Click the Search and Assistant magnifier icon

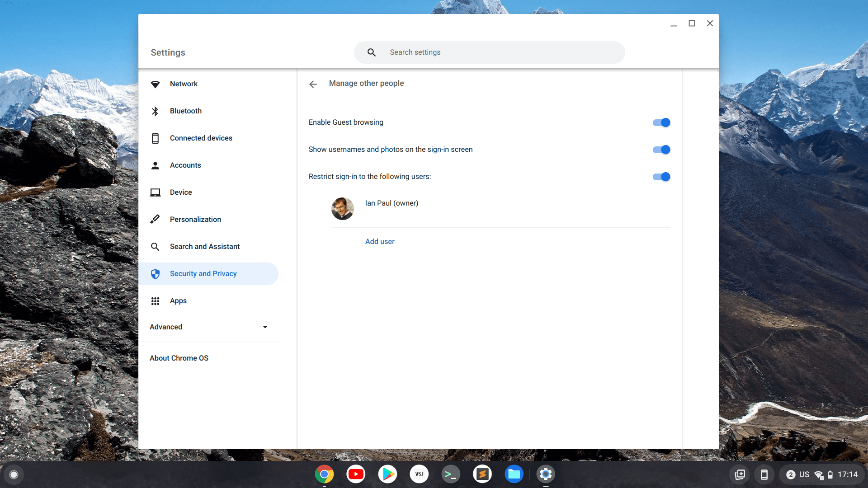coord(155,247)
